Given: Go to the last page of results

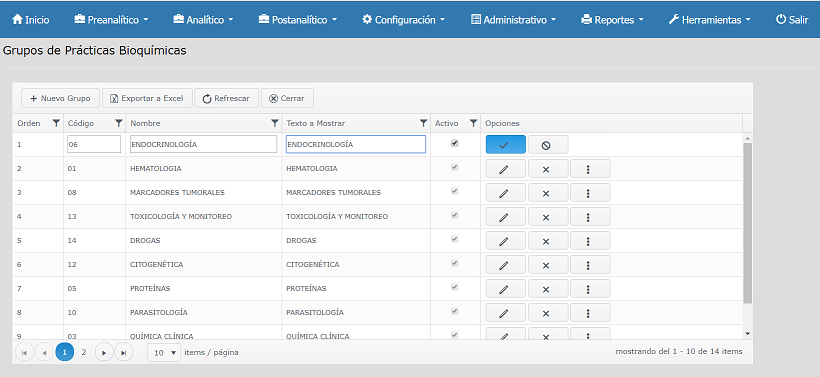Looking at the screenshot, I should [x=123, y=352].
